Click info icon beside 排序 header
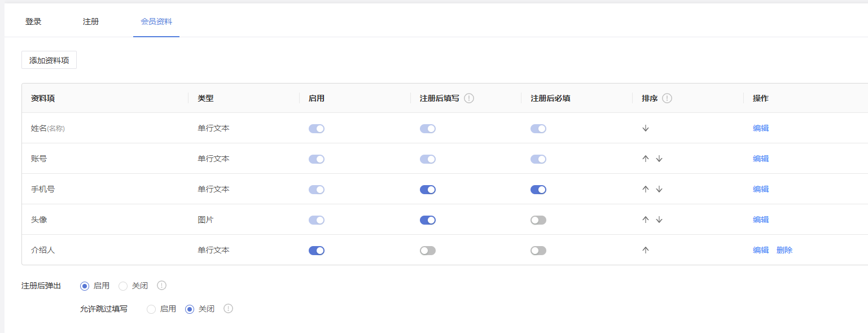This screenshot has height=333, width=868. (667, 98)
